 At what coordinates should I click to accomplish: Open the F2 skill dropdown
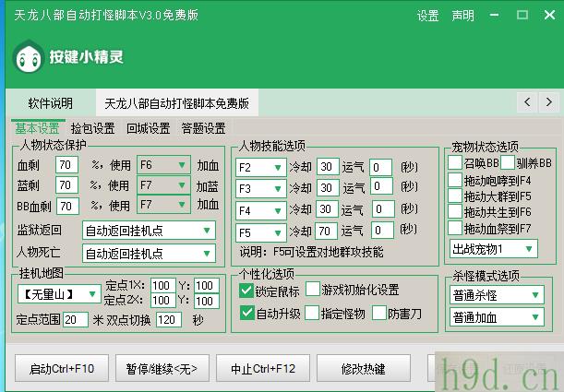pos(261,168)
